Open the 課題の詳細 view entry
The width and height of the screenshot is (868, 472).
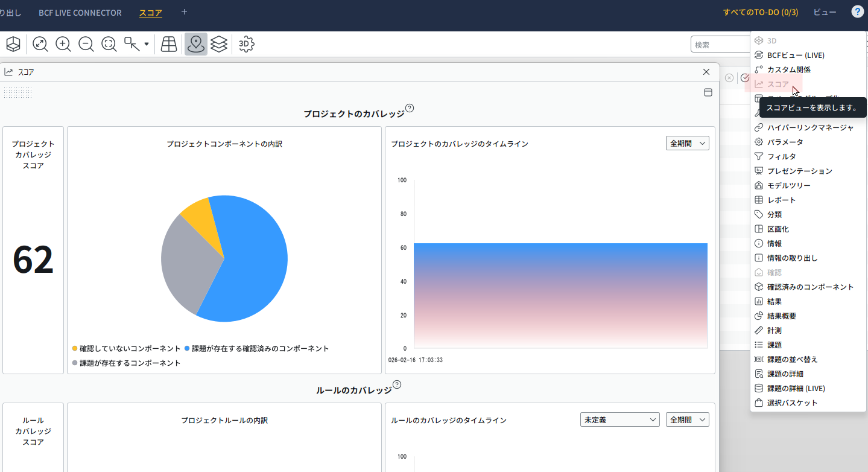(x=808, y=374)
